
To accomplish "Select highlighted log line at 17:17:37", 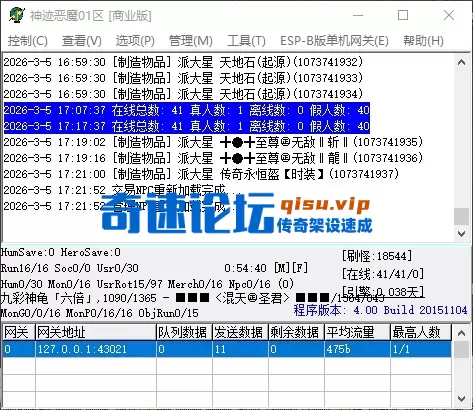I will tap(187, 126).
